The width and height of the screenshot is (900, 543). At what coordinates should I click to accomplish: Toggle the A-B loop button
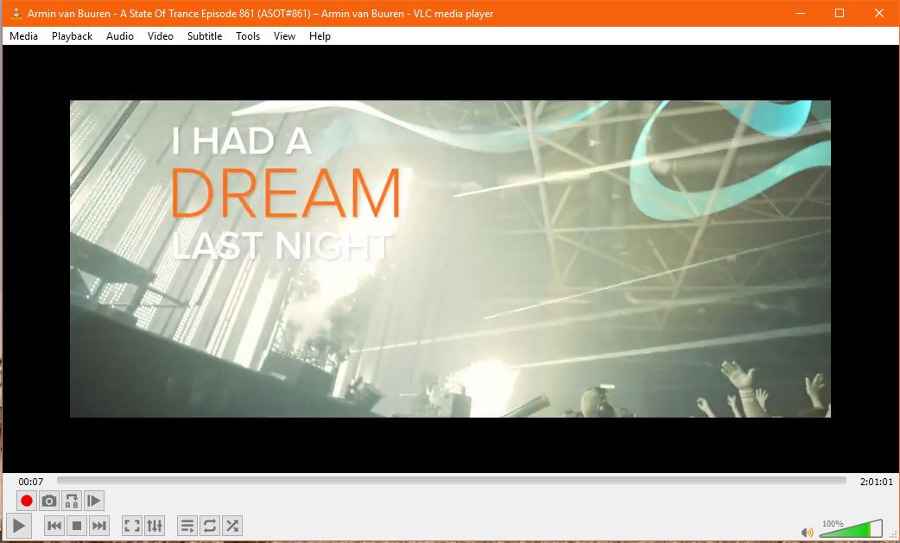[72, 501]
